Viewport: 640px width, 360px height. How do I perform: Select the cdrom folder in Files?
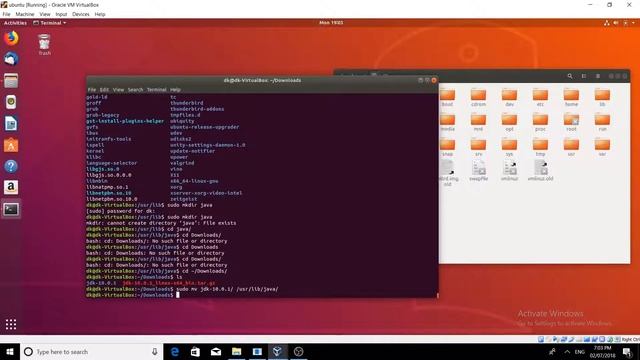478,98
